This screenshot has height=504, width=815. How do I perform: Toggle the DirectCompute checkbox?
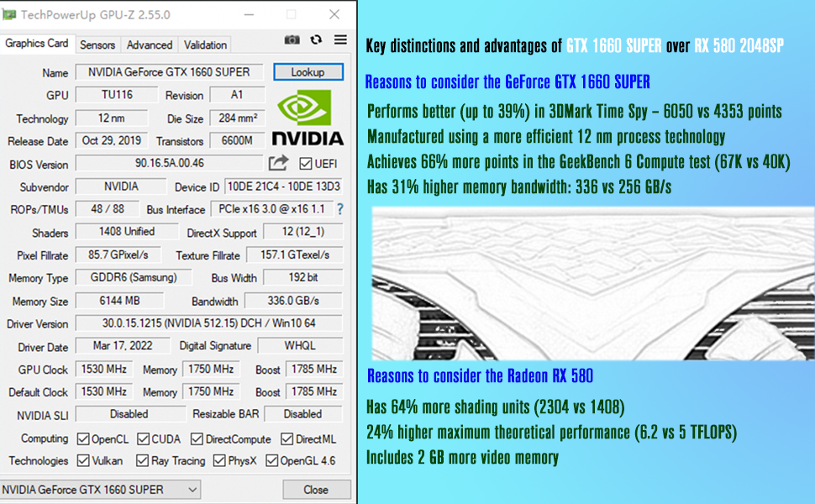197,439
